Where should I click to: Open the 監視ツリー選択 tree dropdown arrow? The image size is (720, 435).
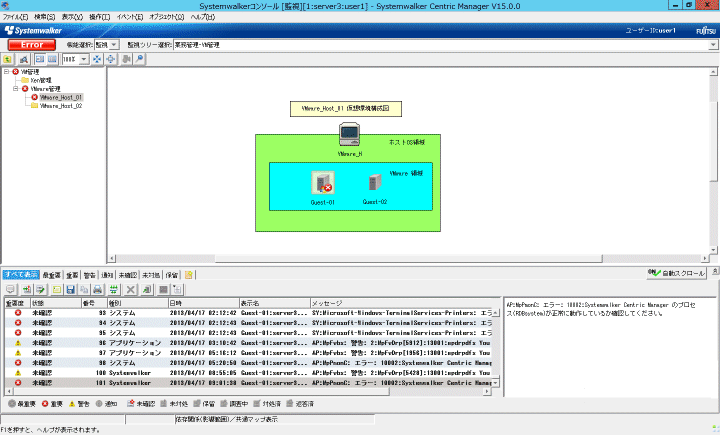point(713,45)
